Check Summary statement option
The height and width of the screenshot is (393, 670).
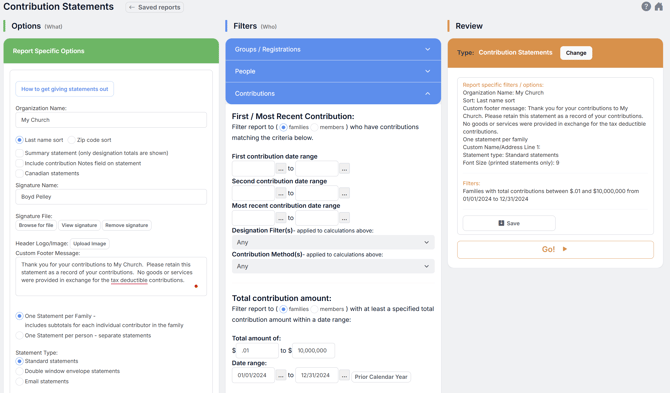click(x=19, y=153)
